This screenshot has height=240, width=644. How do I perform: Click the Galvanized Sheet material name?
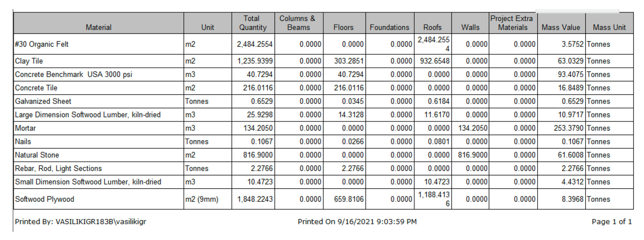43,101
